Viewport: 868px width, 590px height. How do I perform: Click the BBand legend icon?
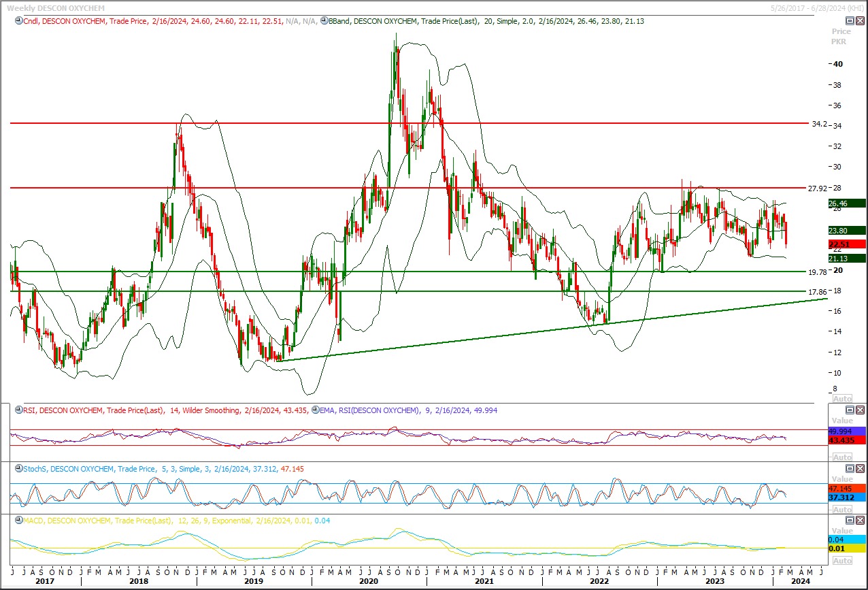(x=324, y=21)
